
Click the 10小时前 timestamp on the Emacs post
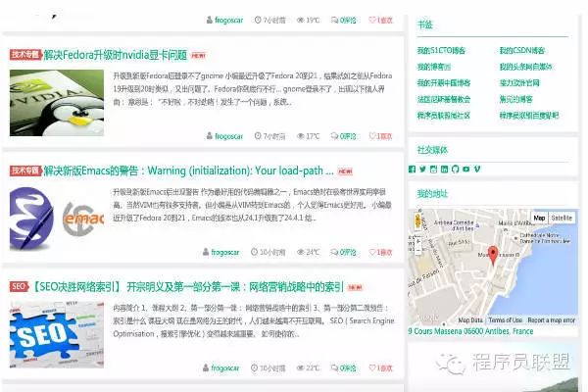(269, 253)
